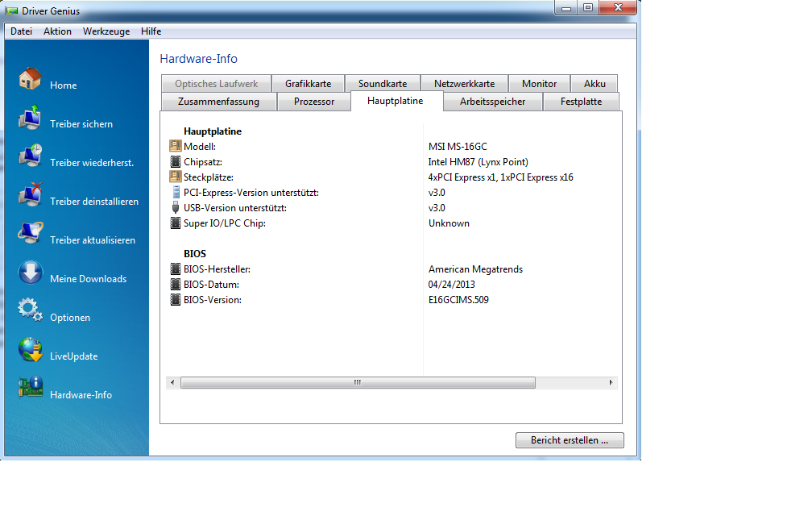The height and width of the screenshot is (508, 812).
Task: Select the American Megatrends value
Action: pos(475,269)
